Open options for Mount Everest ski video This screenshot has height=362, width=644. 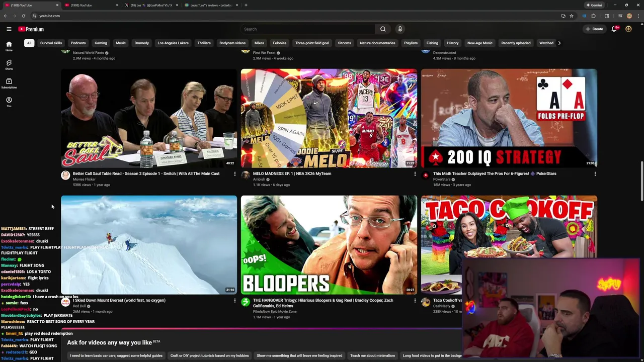234,301
